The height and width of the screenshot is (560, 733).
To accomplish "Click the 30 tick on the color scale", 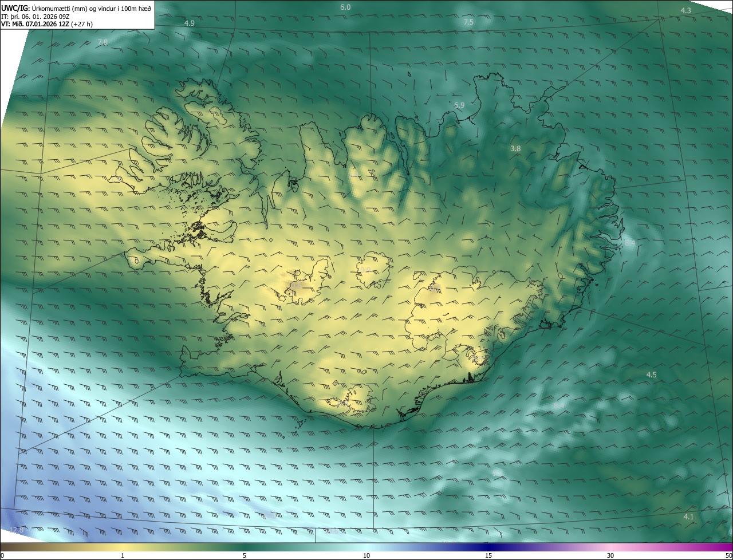I will click(x=610, y=555).
